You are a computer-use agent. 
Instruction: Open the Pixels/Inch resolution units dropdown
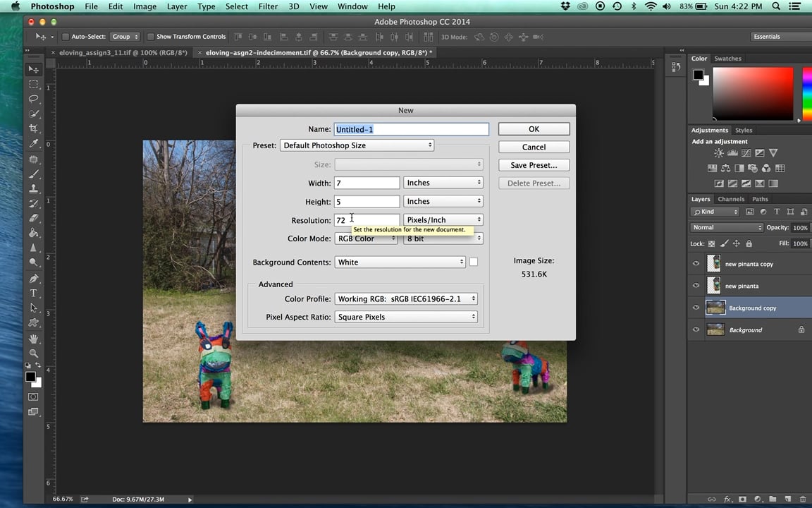pos(443,220)
